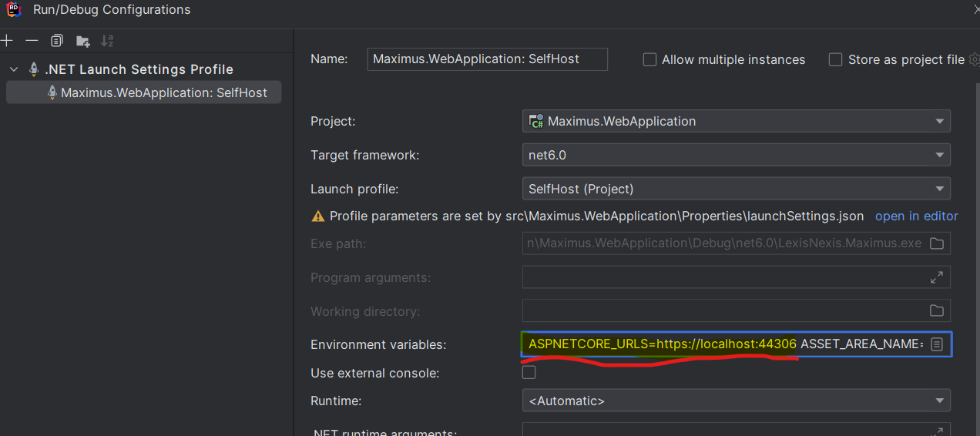
Task: Open the Target framework net6.0 dropdown
Action: (736, 155)
